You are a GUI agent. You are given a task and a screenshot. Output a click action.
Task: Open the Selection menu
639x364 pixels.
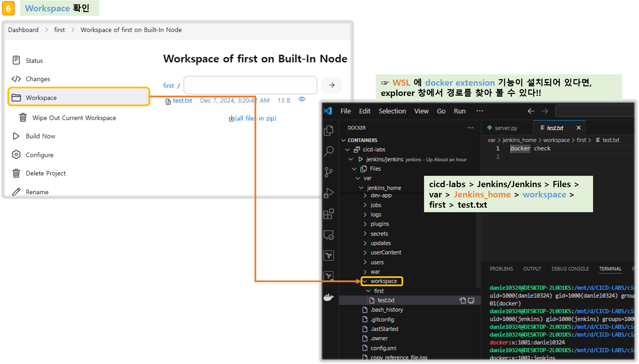(x=392, y=111)
